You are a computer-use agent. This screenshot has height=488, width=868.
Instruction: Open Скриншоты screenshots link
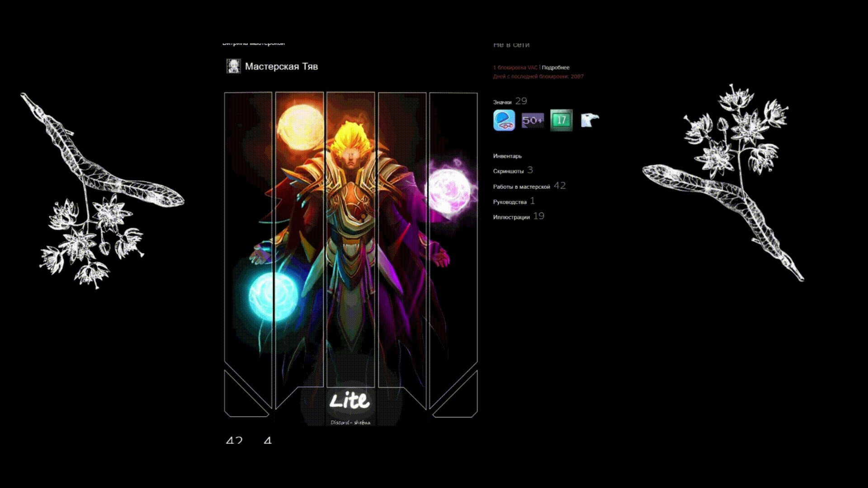pyautogui.click(x=508, y=171)
